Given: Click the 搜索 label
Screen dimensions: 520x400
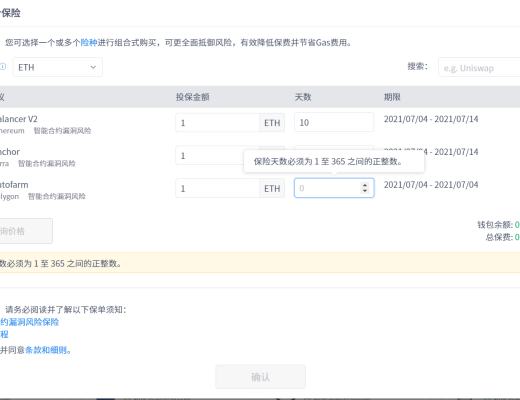Looking at the screenshot, I should [417, 66].
